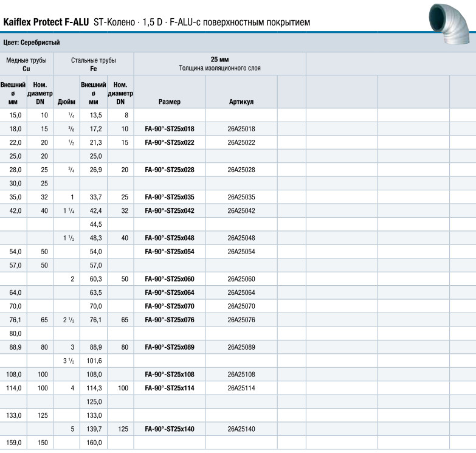Select article number '26A25028'
476x453 pixels.
pyautogui.click(x=241, y=170)
